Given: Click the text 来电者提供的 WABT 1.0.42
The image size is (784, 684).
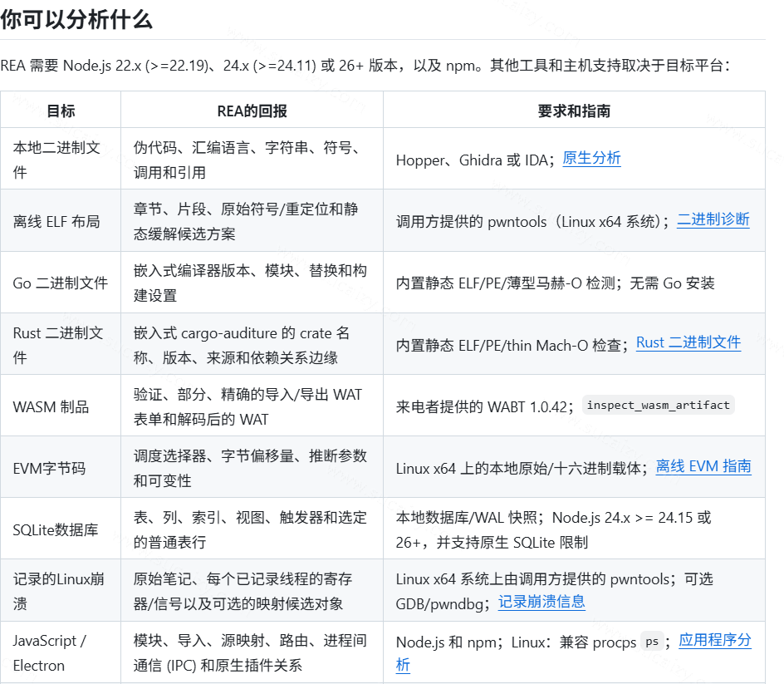Looking at the screenshot, I should tap(482, 406).
